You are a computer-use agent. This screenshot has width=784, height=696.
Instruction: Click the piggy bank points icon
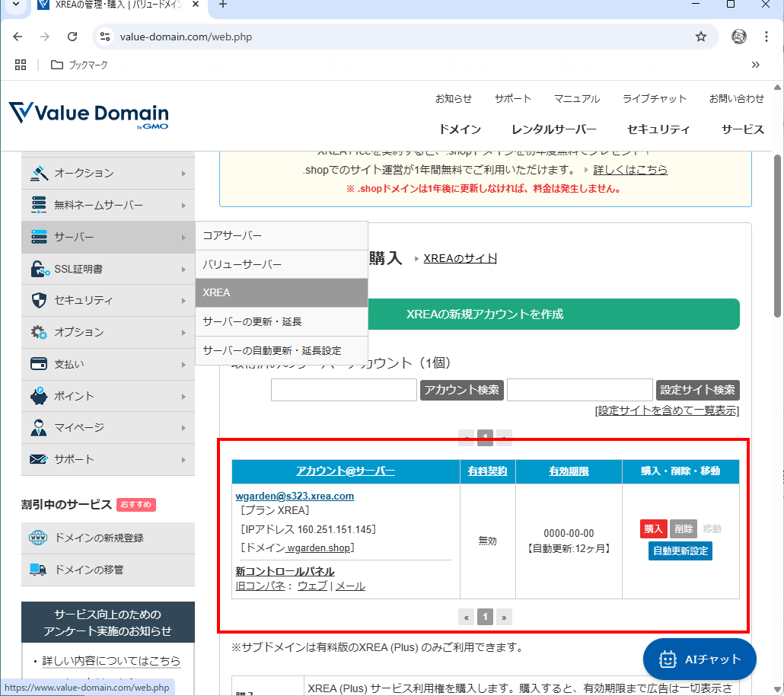[39, 396]
